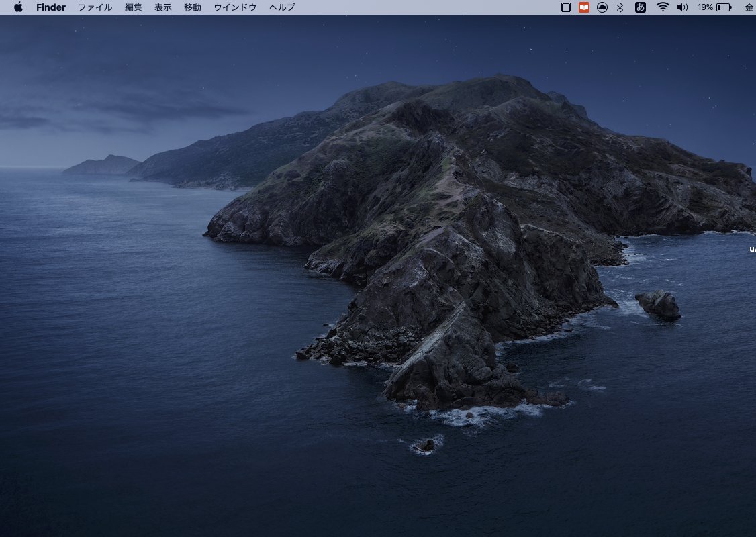Open the ウインドウ menu
Screen dimensions: 756x537
[235, 7]
